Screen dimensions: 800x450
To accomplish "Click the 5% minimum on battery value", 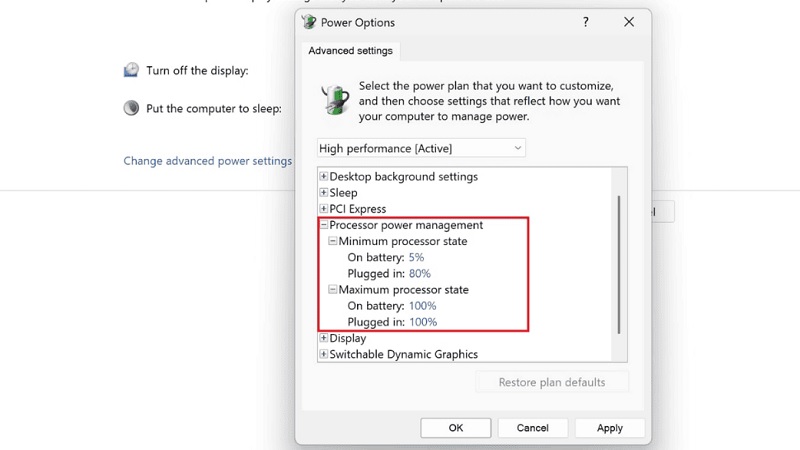I will pos(416,257).
